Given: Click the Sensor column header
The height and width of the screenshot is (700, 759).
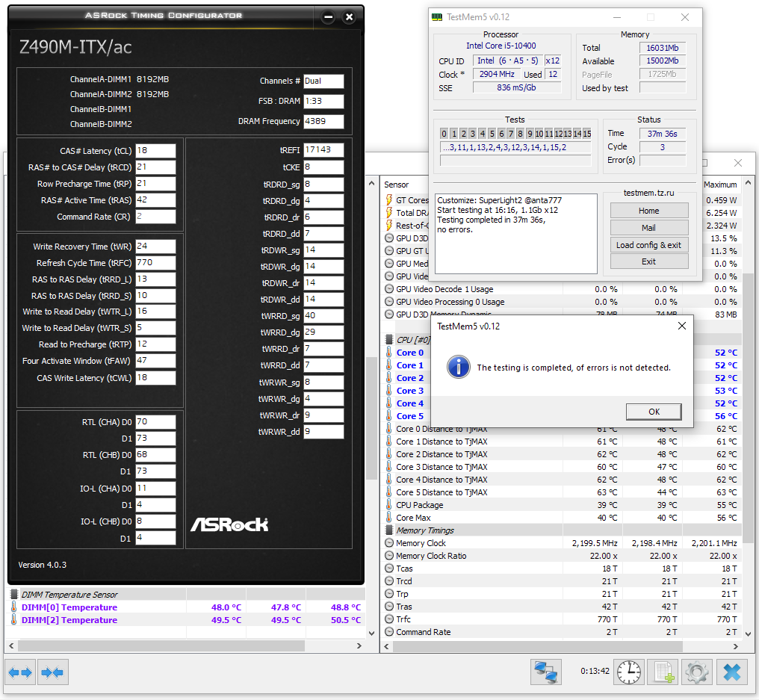Looking at the screenshot, I should point(397,185).
